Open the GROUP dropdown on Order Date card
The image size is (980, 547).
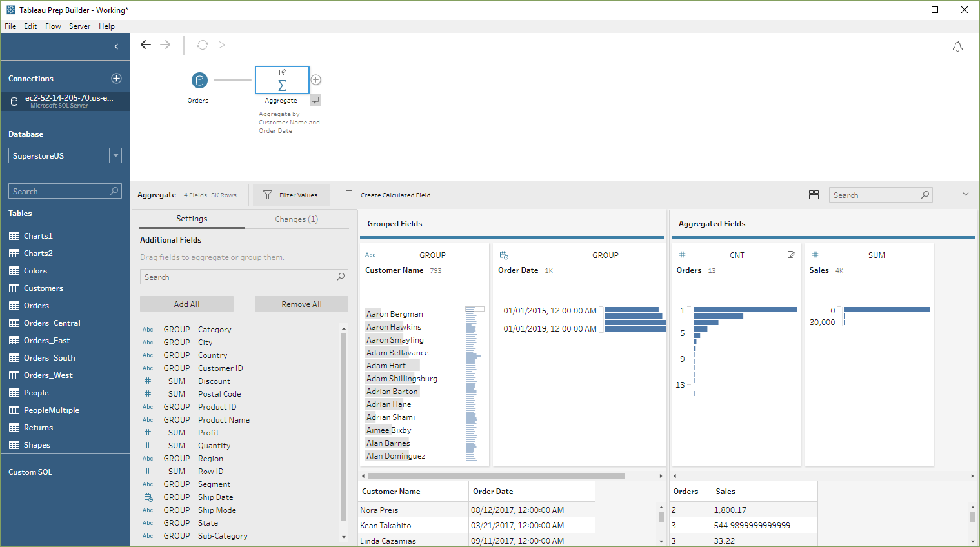[605, 255]
